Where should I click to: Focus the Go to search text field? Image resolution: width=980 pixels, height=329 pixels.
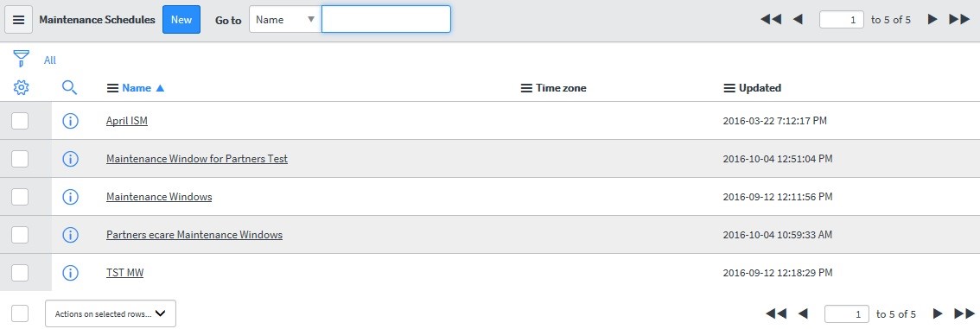(386, 19)
